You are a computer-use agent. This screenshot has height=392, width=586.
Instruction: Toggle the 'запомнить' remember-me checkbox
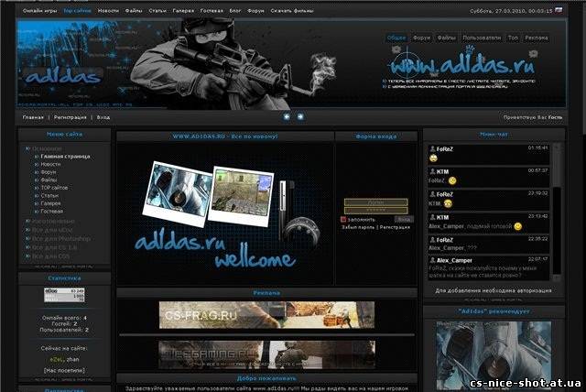(343, 220)
